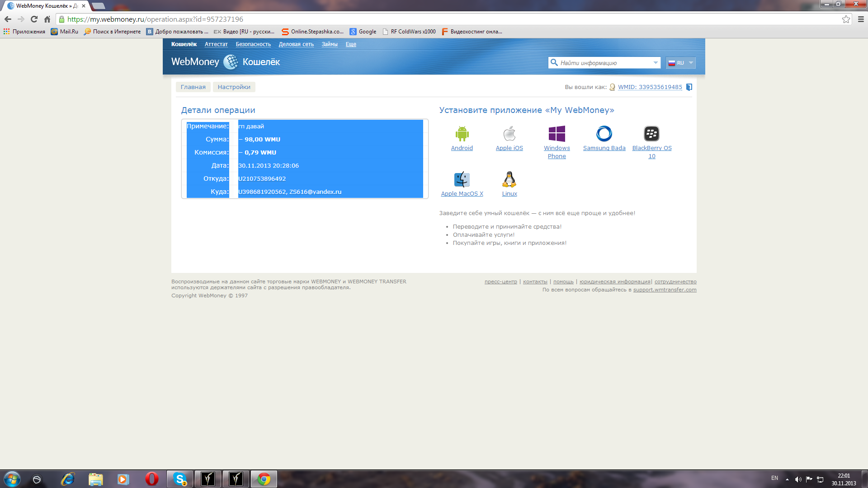
Task: Open the Google bookmark
Action: (363, 32)
